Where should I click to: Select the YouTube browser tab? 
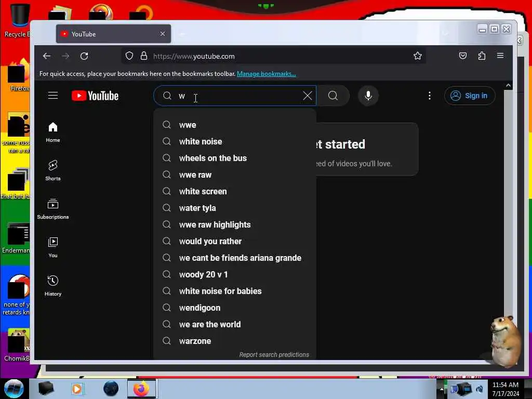[113, 34]
